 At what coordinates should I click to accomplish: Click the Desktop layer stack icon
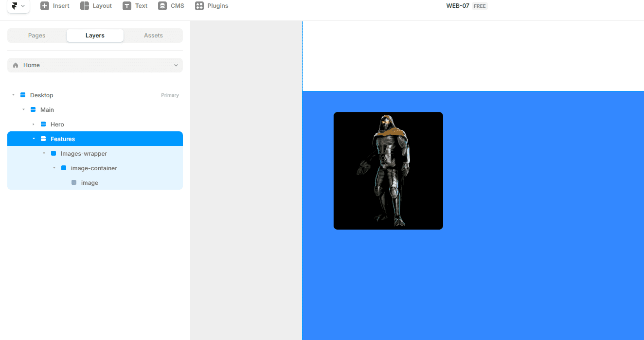coord(23,95)
